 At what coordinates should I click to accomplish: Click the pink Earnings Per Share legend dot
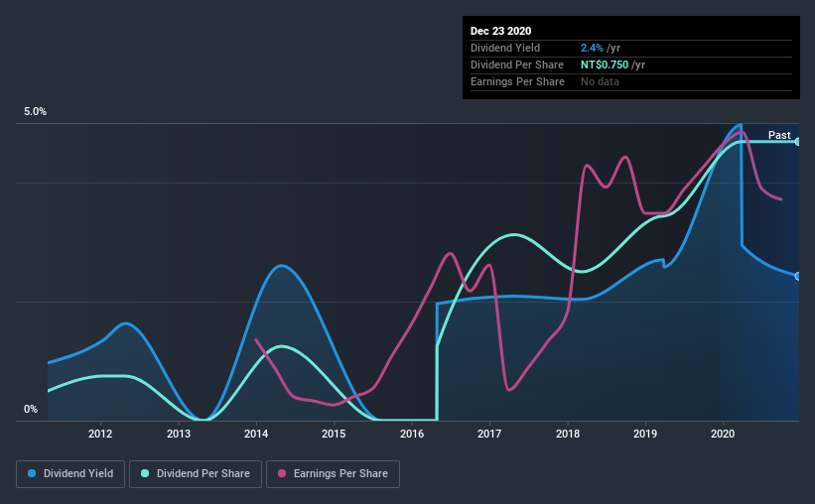(x=282, y=473)
